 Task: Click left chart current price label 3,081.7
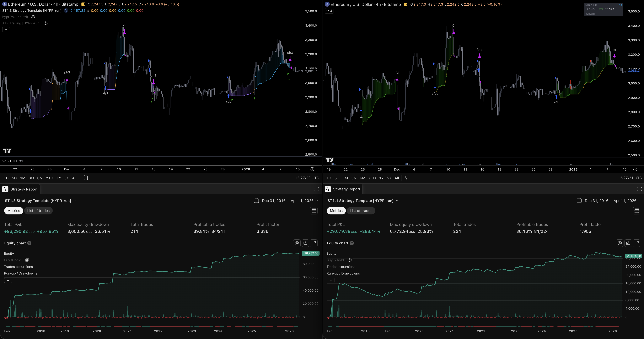pos(311,71)
